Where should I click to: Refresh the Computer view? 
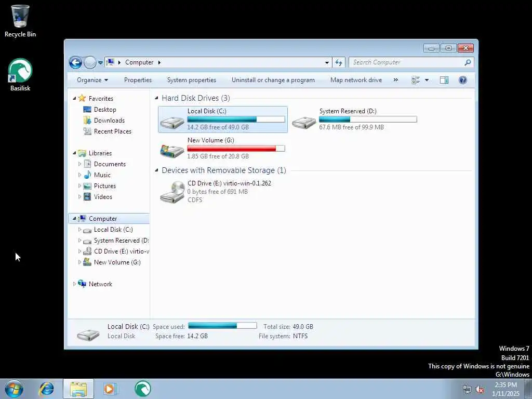point(339,62)
